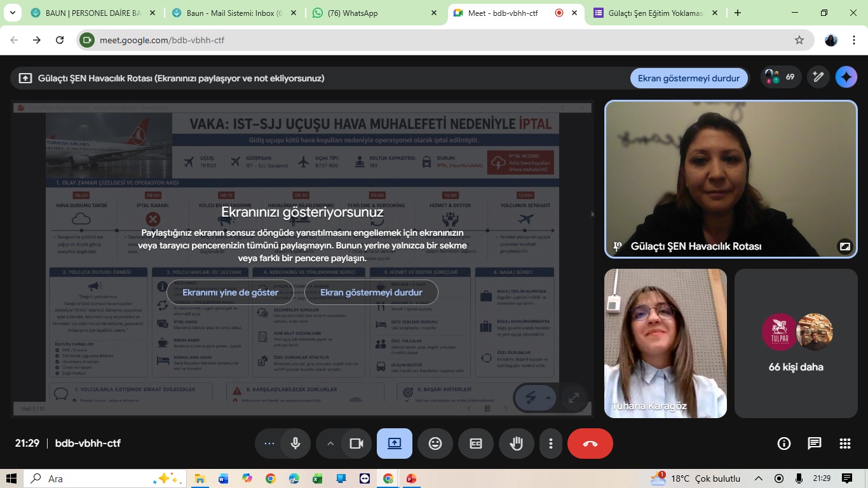Open the annotation pen tool icon
The height and width of the screenshot is (488, 868).
pyautogui.click(x=818, y=78)
